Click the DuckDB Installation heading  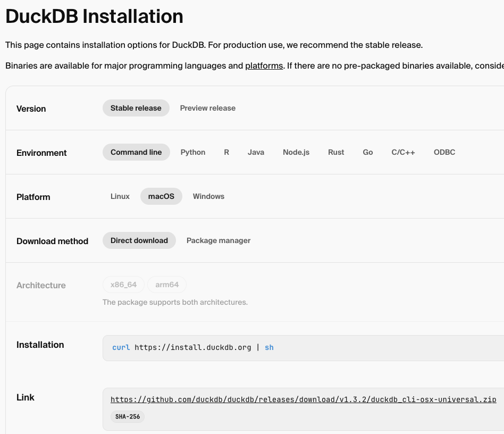pos(94,16)
